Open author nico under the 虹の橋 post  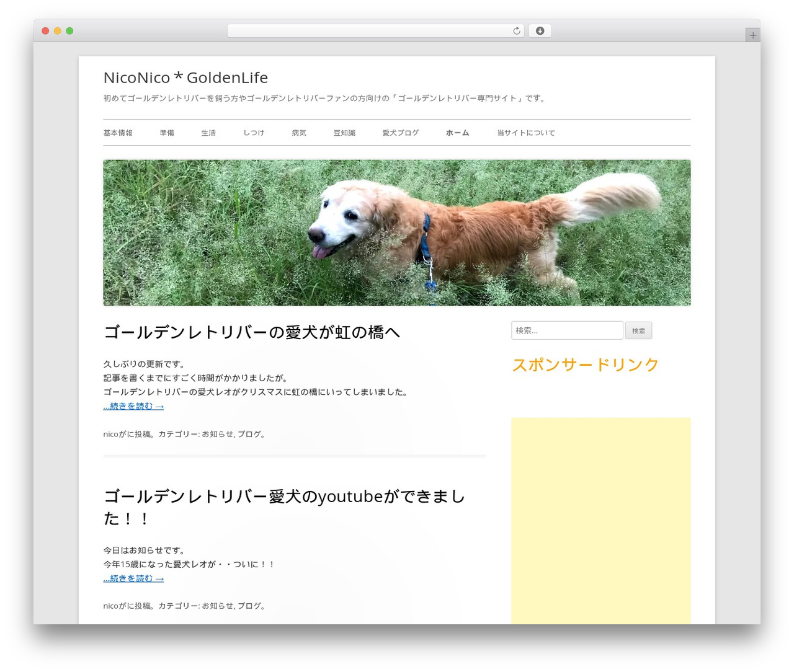pyautogui.click(x=110, y=434)
